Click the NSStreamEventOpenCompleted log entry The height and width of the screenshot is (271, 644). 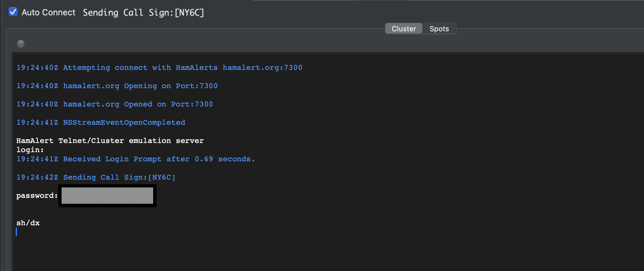point(124,122)
